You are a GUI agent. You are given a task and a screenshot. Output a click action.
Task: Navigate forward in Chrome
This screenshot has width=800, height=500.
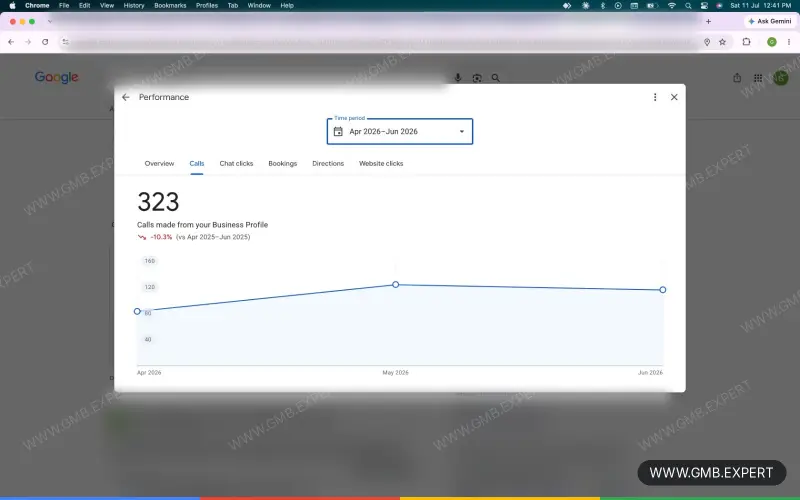click(x=28, y=42)
